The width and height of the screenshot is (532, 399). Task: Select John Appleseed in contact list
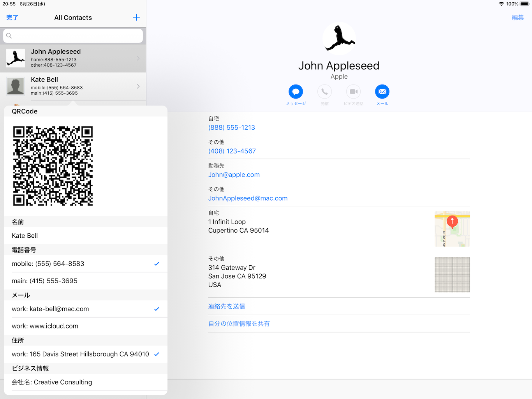(73, 58)
